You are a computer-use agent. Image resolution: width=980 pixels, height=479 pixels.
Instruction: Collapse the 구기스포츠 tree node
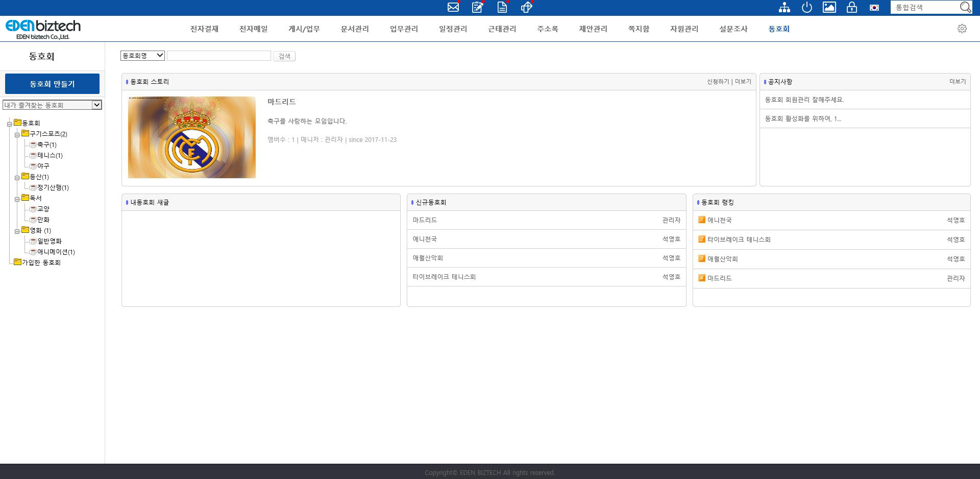(x=17, y=135)
